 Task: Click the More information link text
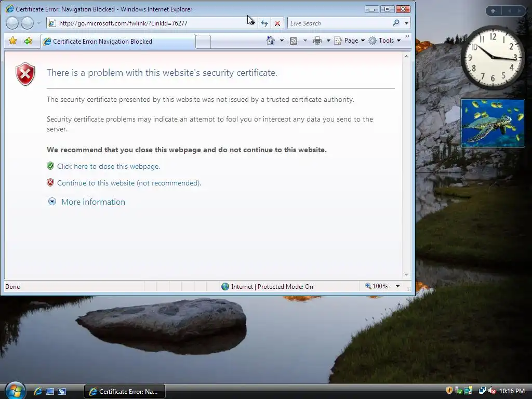[x=94, y=202]
